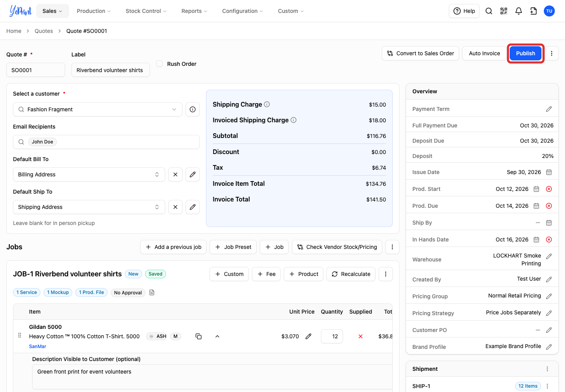Open the QR code scanner icon

(504, 11)
